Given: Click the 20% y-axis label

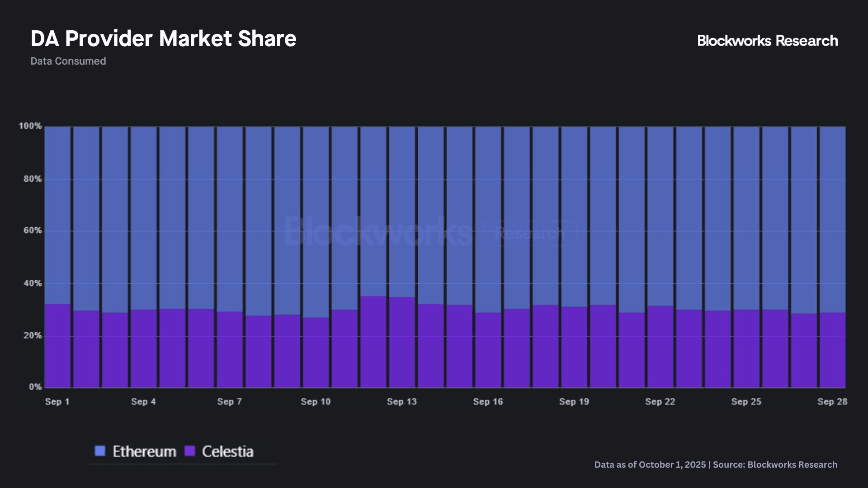Looking at the screenshot, I should coord(33,335).
